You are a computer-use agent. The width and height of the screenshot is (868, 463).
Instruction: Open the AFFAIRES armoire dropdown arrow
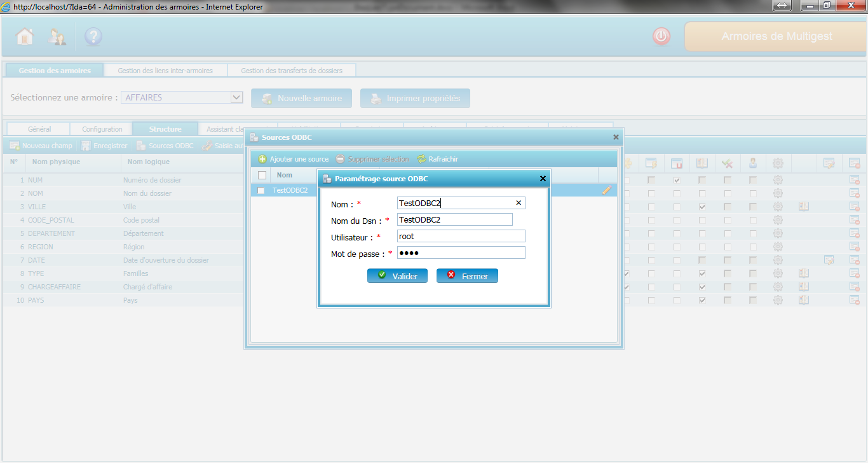click(236, 97)
